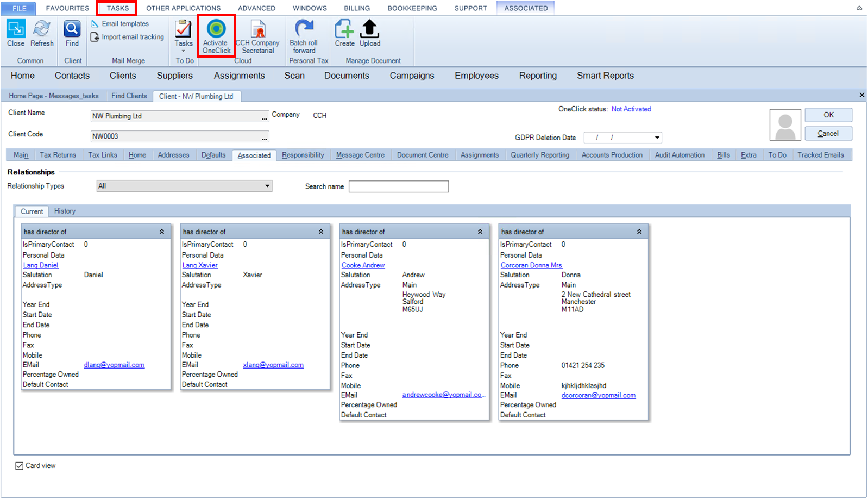Upload a document

370,33
